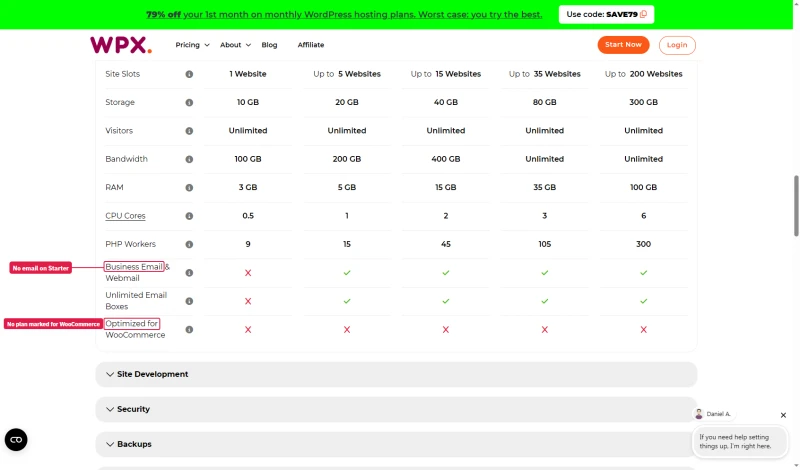Image resolution: width=800 pixels, height=470 pixels.
Task: Click the 'Up to 5 Websites' cell
Action: point(347,74)
